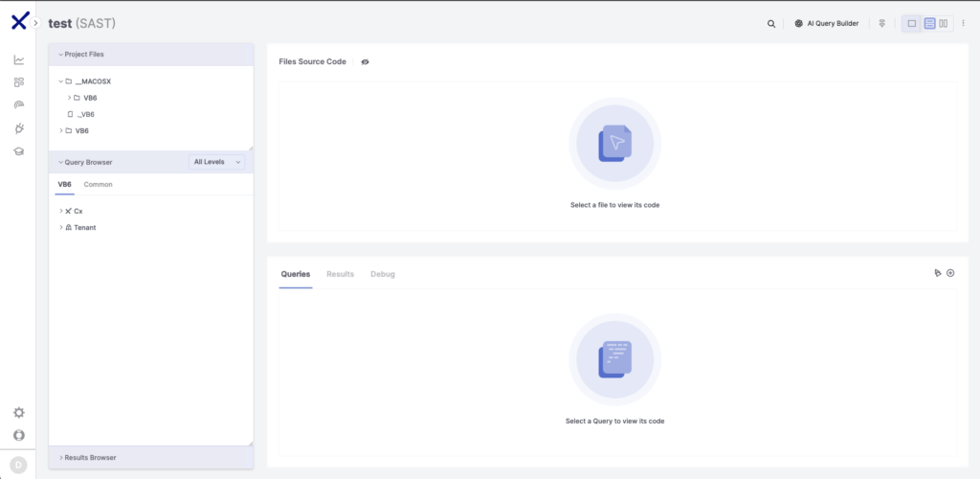980x479 pixels.
Task: Click the 'Select a file to view its code' illustration
Action: point(615,143)
